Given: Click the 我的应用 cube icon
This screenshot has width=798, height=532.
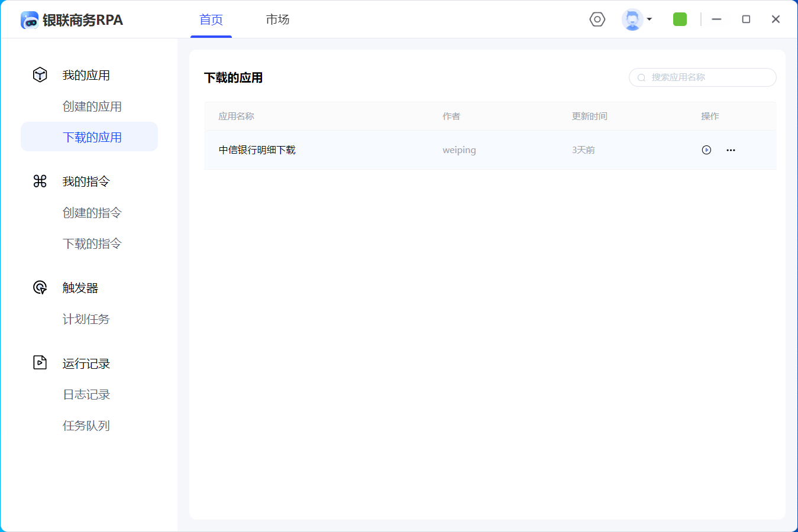Looking at the screenshot, I should (x=40, y=75).
